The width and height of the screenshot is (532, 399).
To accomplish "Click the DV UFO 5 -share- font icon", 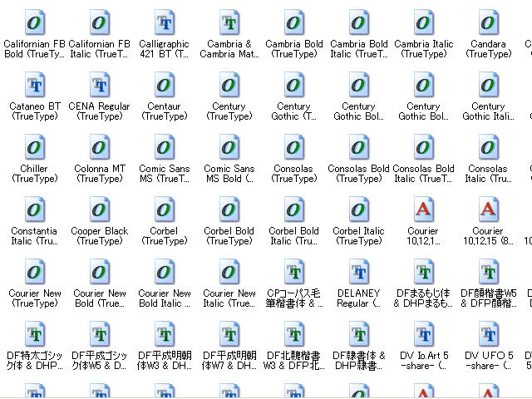I will [488, 334].
